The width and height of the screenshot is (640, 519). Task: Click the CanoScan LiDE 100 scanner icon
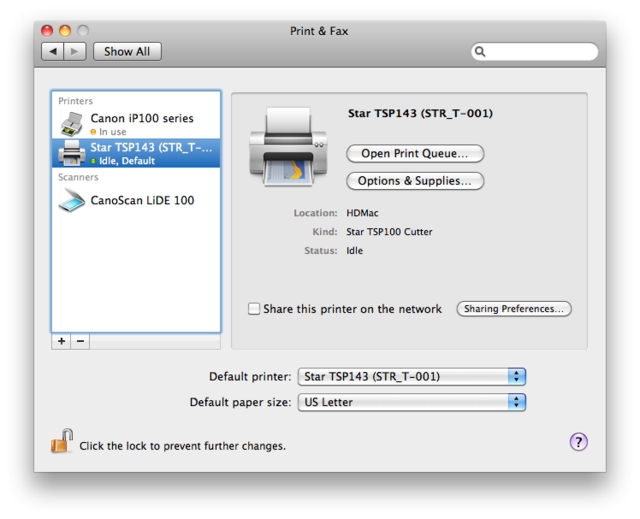click(x=72, y=200)
